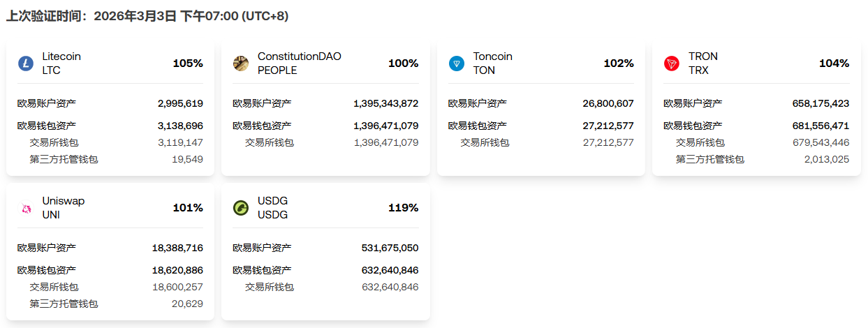Viewport: 868px width, 328px height.
Task: Click the ConstitutionDAO PEOPLE coin icon
Action: pos(241,64)
